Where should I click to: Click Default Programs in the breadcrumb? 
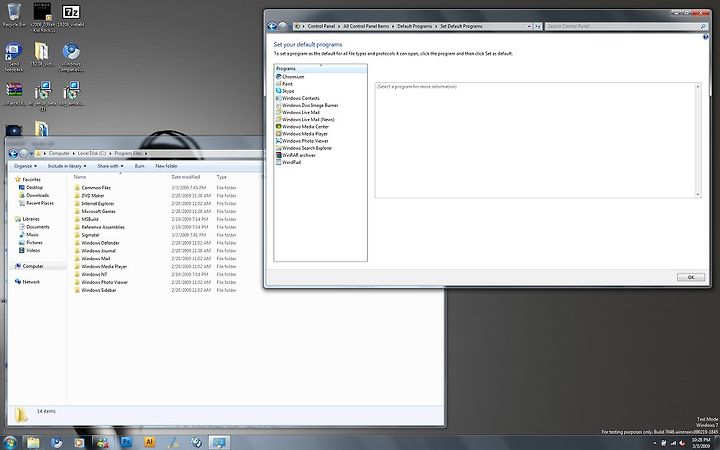pos(414,26)
